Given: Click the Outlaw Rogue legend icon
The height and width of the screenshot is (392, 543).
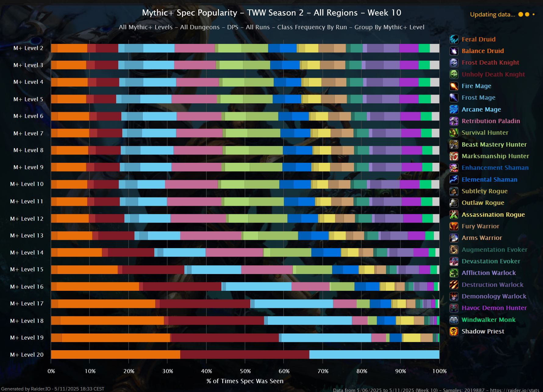Looking at the screenshot, I should click(454, 203).
